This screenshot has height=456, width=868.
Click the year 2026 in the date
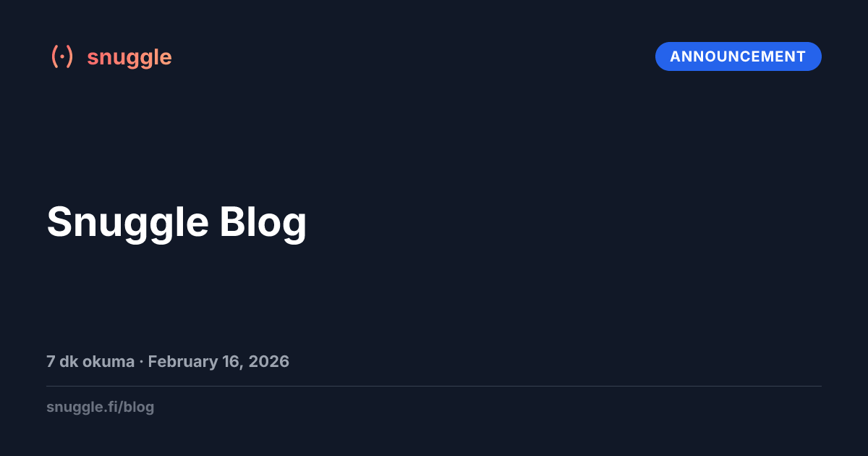(268, 361)
